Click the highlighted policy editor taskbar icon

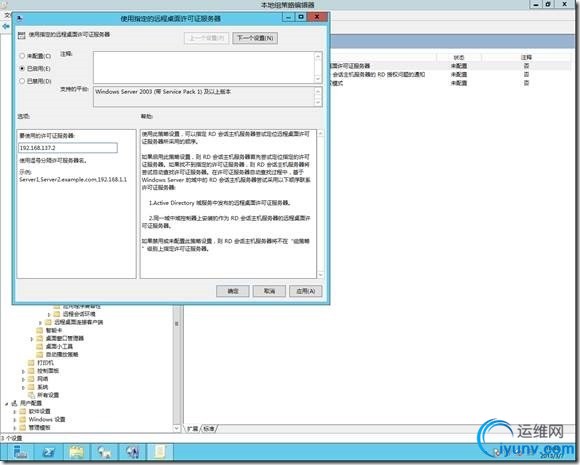160,452
